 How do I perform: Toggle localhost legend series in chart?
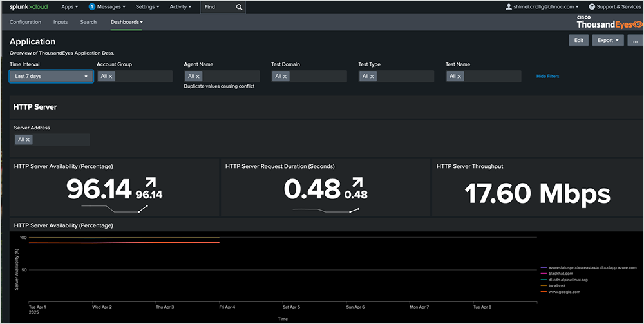pos(558,285)
